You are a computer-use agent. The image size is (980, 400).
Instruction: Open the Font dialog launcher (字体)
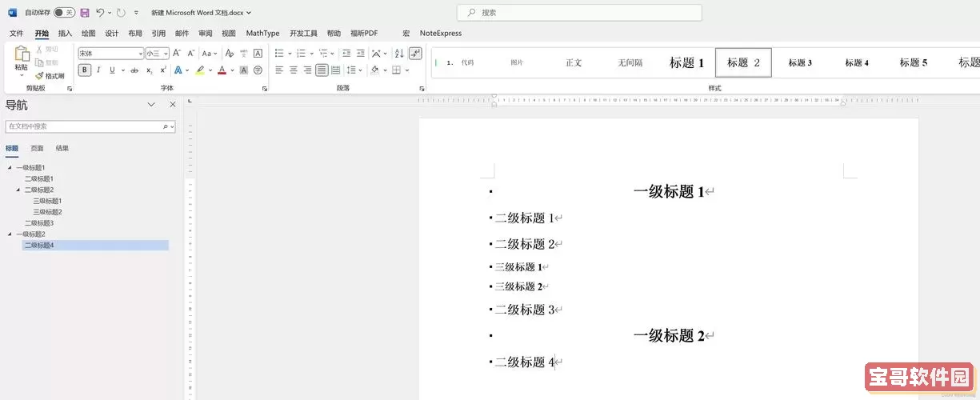tap(265, 88)
